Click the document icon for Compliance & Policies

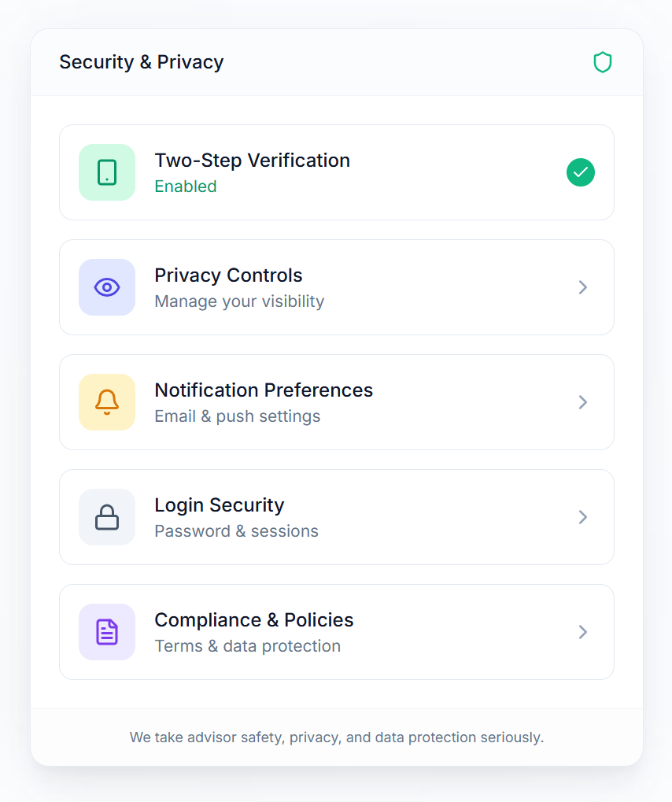click(107, 632)
